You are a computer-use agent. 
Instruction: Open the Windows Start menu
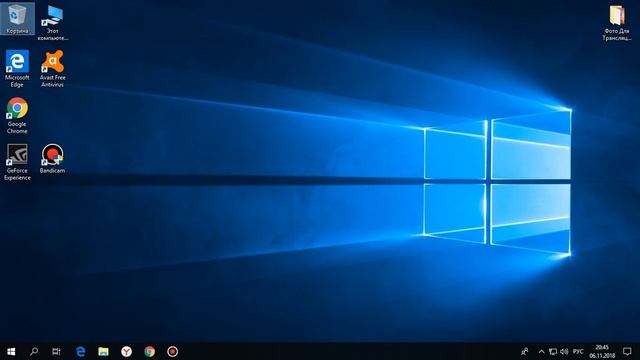coord(11,351)
